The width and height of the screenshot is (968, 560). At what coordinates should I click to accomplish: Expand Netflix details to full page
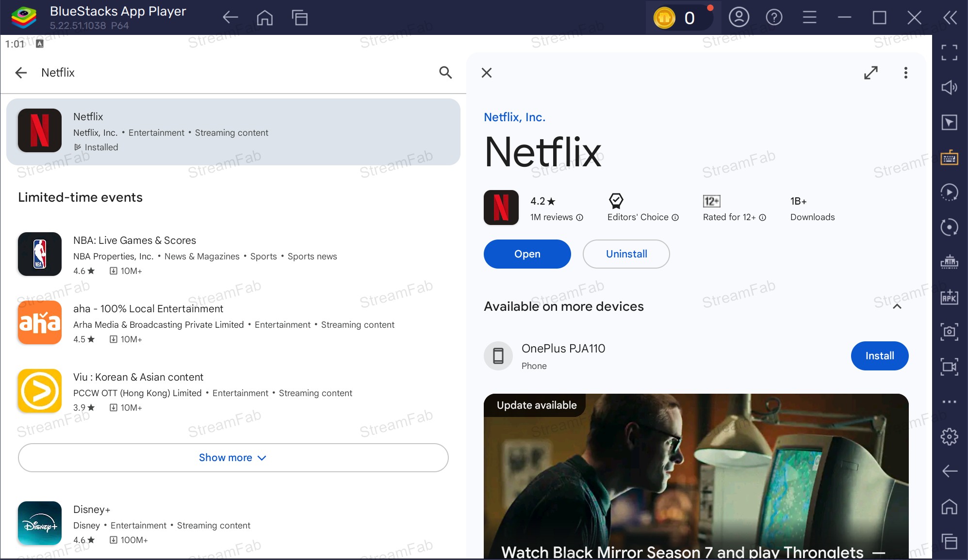(871, 73)
